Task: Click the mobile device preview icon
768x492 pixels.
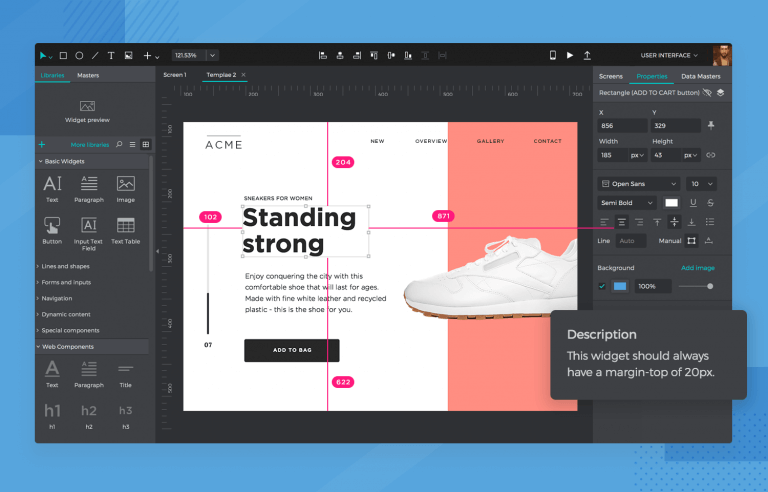Action: click(552, 56)
